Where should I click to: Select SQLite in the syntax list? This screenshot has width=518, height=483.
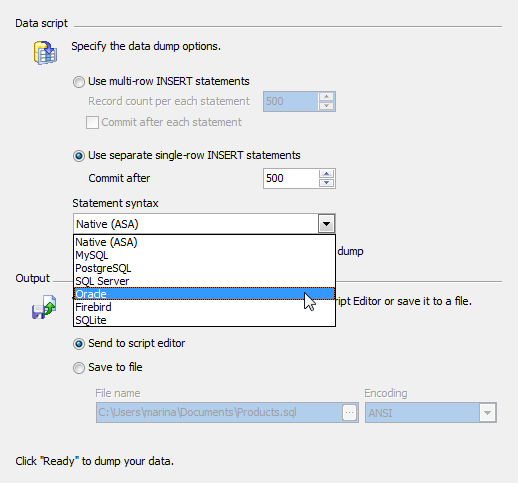point(204,320)
